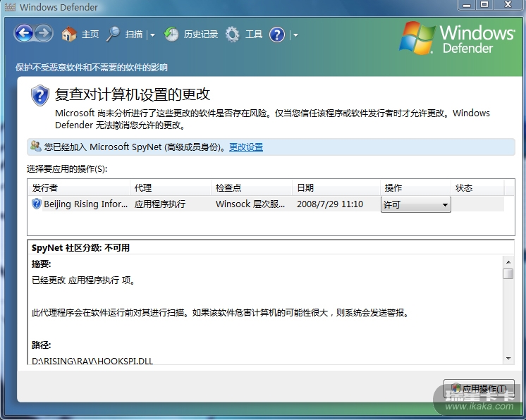526x420 pixels.
Task: Click the Windows Defender title bar icon
Action: click(x=10, y=7)
